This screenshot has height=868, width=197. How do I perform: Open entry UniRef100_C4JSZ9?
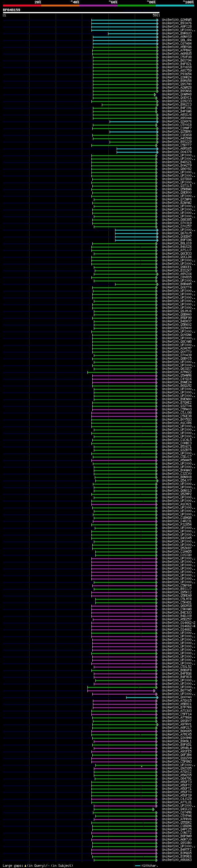(x=177, y=799)
